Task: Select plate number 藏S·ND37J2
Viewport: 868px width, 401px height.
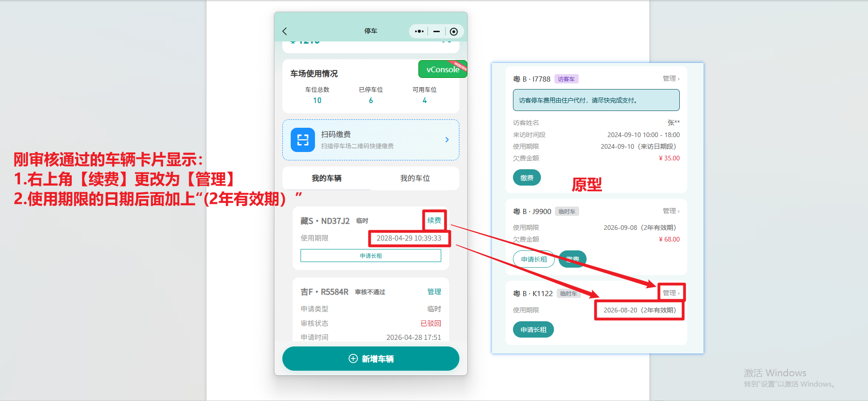Action: pos(325,221)
